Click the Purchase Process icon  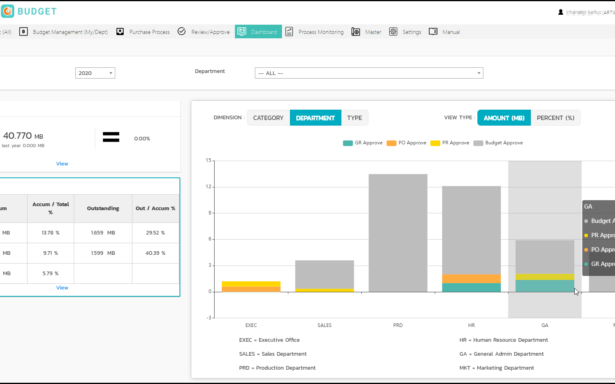click(x=120, y=32)
